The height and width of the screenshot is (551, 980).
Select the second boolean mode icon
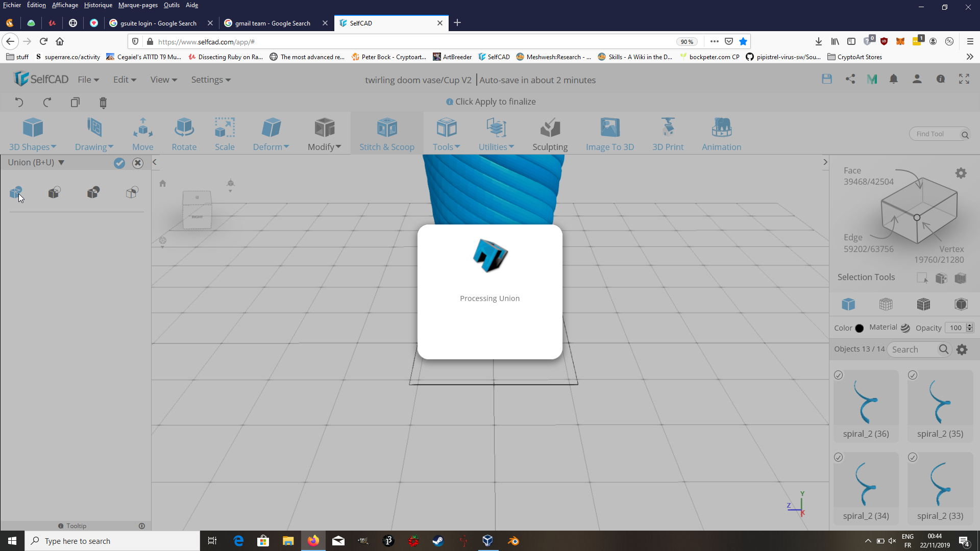pos(54,192)
